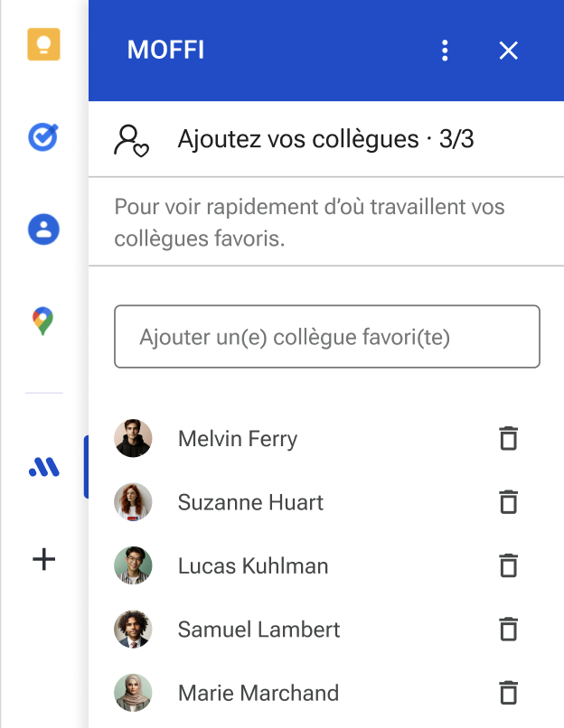The width and height of the screenshot is (564, 728).
Task: Open Google Contacts icon in sidebar
Action: pyautogui.click(x=43, y=229)
